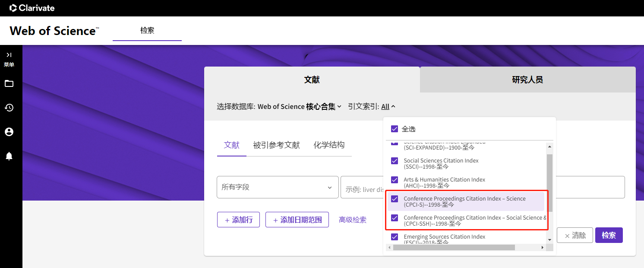The image size is (644, 268).
Task: Expand the sidebar menu arrow icon
Action: [x=9, y=55]
